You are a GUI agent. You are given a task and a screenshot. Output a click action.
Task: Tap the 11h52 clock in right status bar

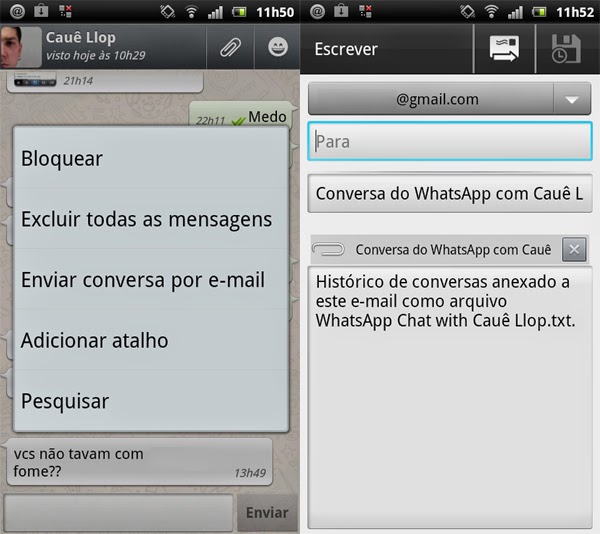575,12
